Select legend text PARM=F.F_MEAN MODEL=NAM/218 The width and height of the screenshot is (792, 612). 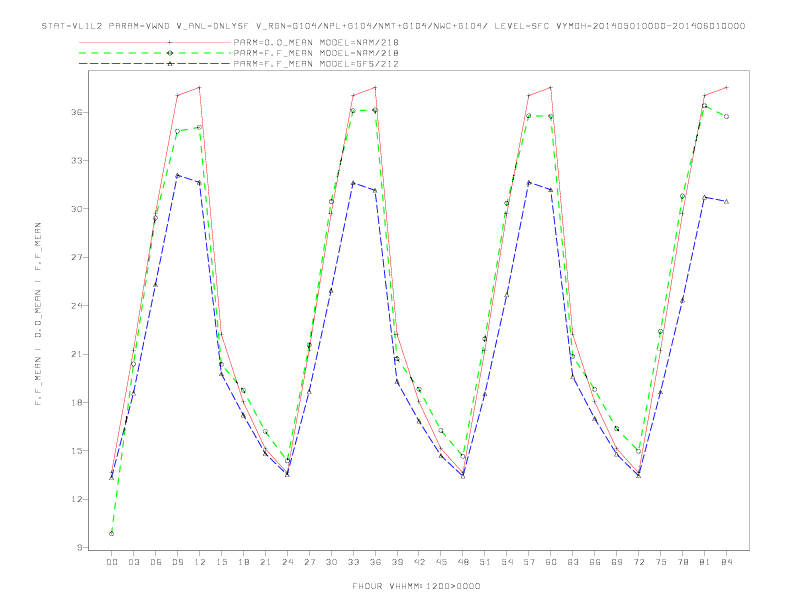coord(316,53)
